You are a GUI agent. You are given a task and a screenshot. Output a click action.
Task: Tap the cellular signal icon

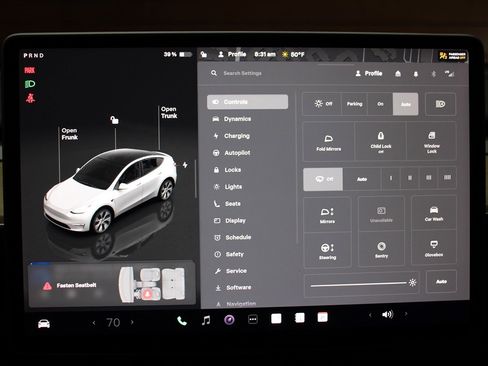coord(449,74)
